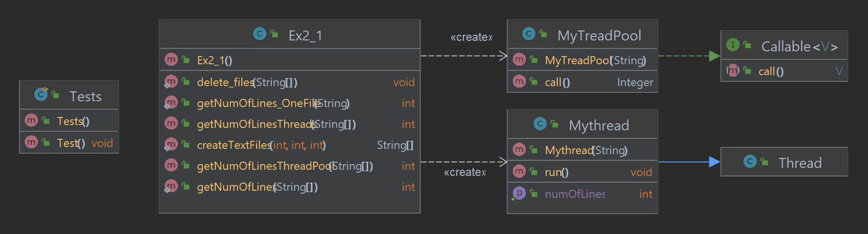Viewport: 868px width, 234px height.
Task: Click the method icon of delete_files row
Action: (x=171, y=81)
